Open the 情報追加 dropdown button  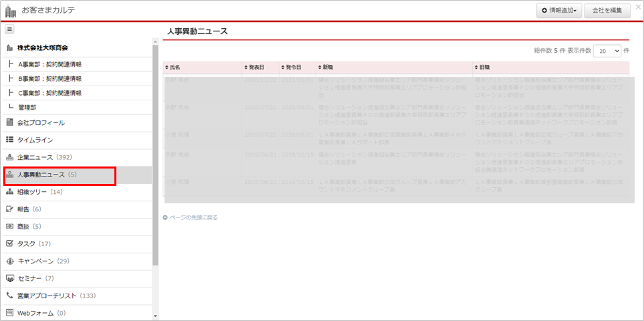(x=558, y=10)
